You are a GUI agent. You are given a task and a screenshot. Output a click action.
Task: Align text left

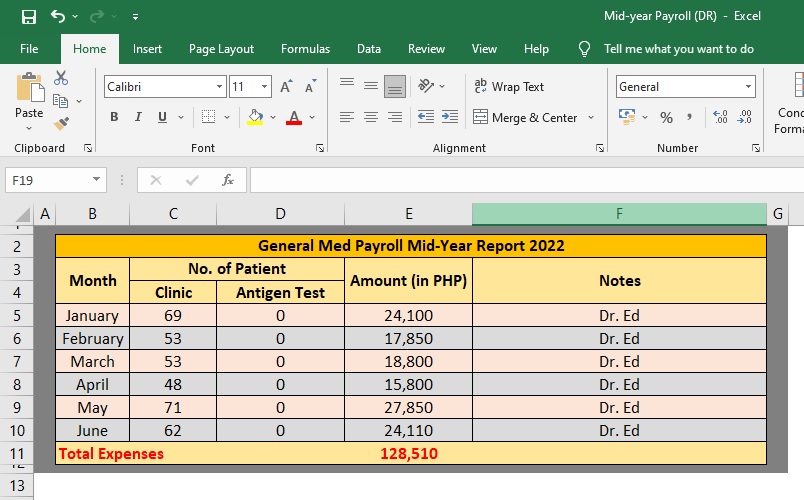347,117
